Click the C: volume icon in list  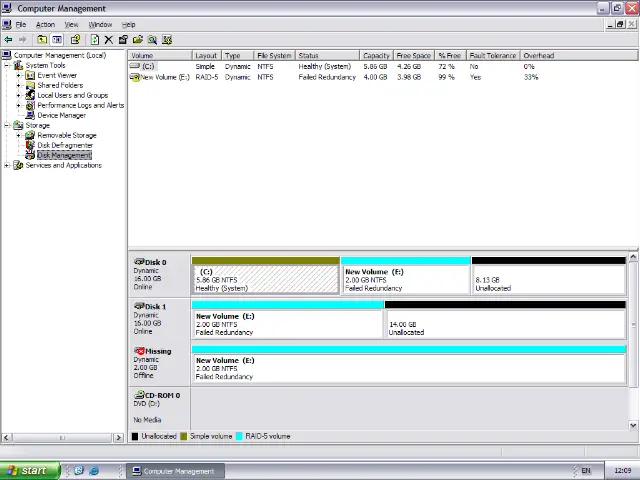[x=135, y=66]
